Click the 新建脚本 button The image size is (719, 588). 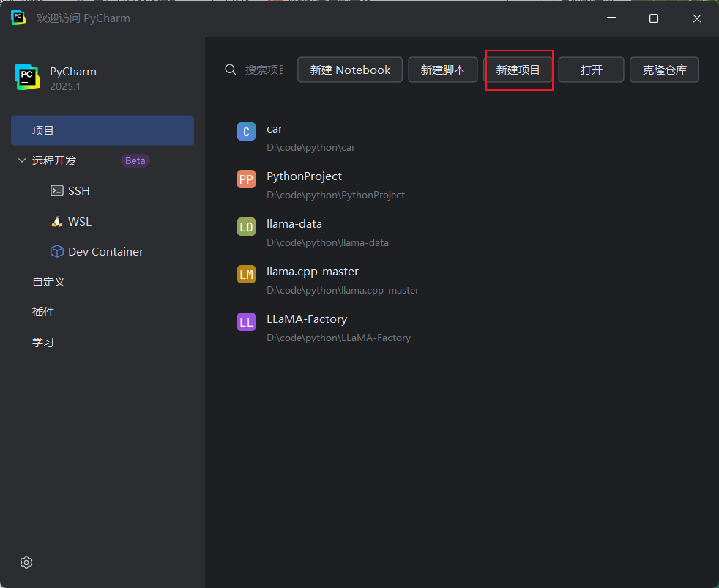pos(443,70)
